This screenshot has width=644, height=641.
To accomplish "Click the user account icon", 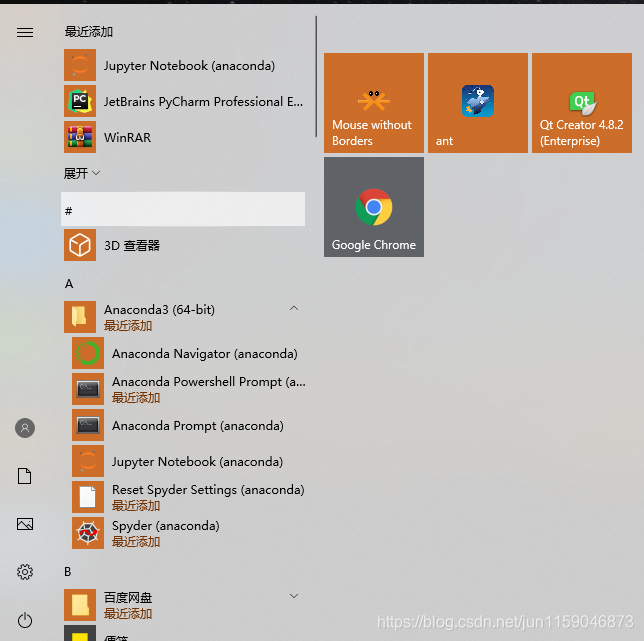I will click(x=25, y=428).
